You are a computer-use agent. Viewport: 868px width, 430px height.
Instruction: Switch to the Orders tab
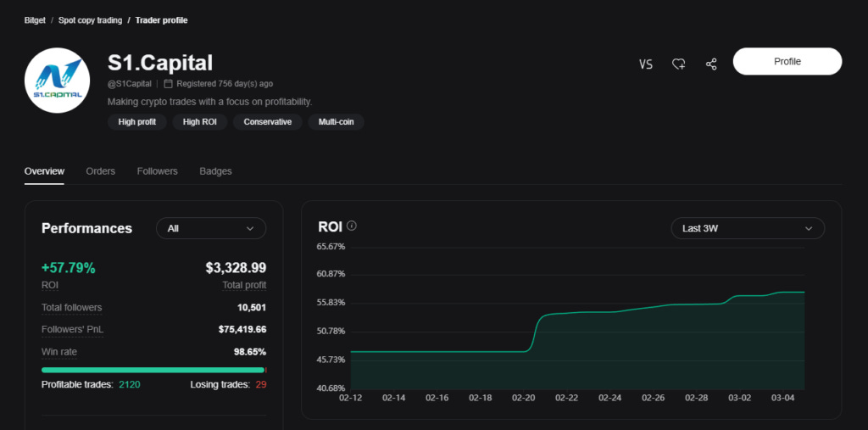101,171
